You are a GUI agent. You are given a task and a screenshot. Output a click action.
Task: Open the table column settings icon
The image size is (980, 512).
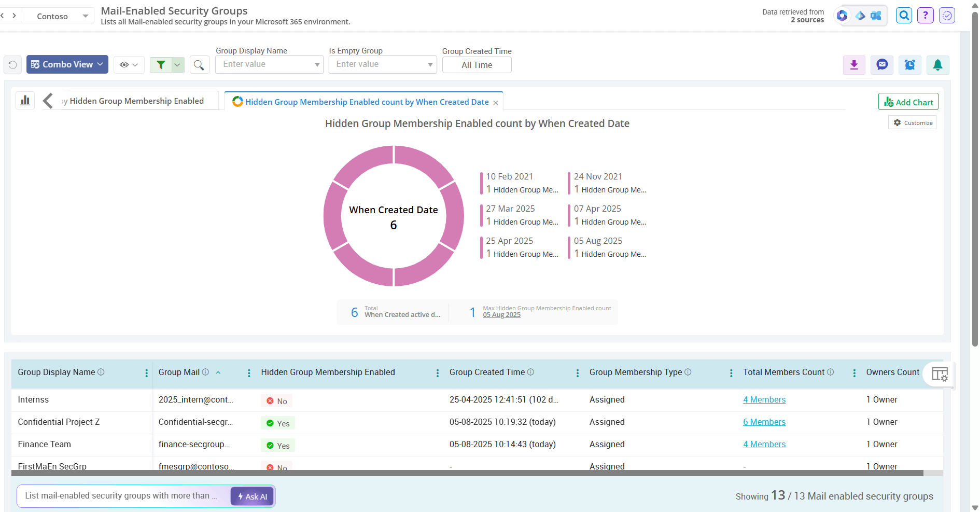click(939, 374)
